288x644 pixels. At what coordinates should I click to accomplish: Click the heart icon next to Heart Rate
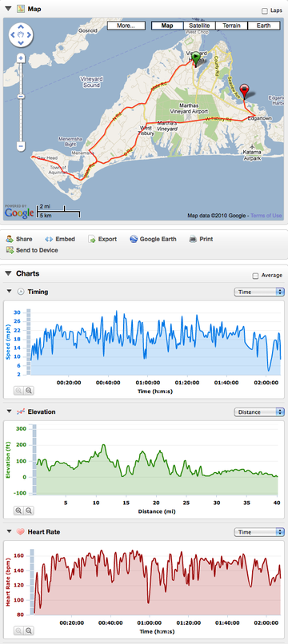pyautogui.click(x=21, y=532)
